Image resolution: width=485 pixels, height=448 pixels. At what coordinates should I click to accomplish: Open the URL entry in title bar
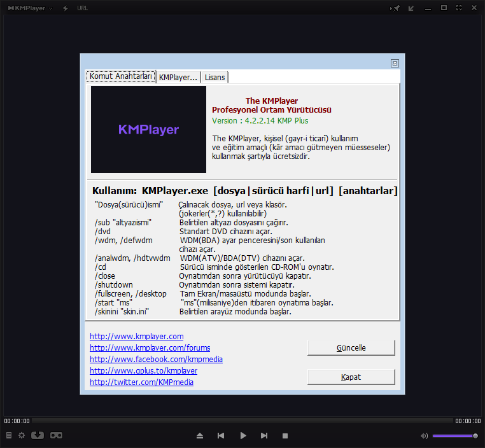(82, 8)
